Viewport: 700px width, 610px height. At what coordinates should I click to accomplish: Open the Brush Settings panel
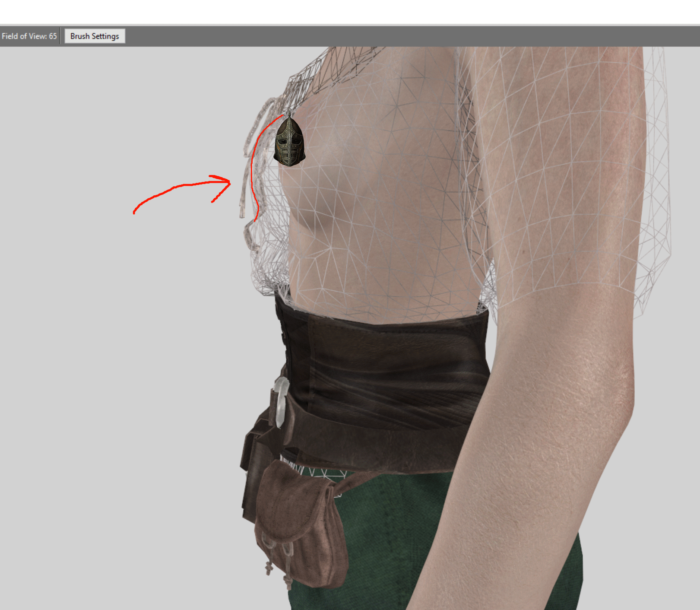pos(95,36)
